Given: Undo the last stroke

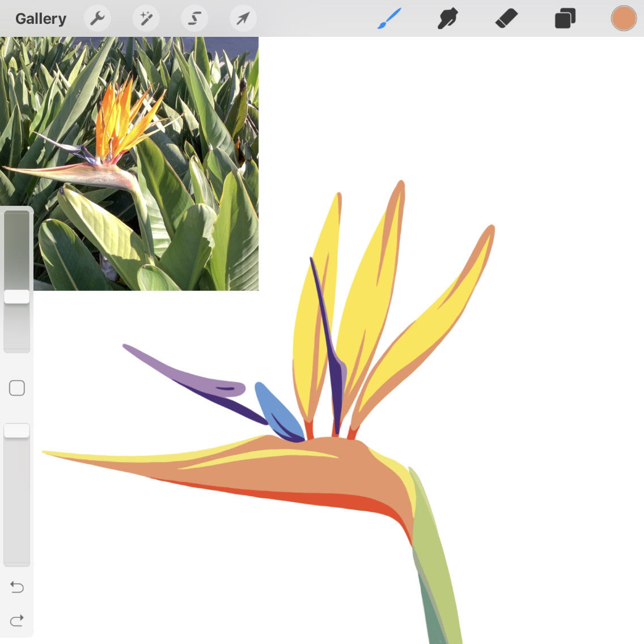Looking at the screenshot, I should [17, 587].
